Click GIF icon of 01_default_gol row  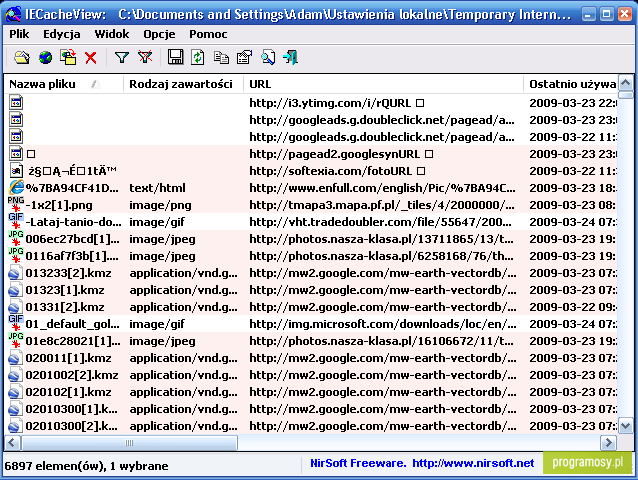[x=16, y=324]
